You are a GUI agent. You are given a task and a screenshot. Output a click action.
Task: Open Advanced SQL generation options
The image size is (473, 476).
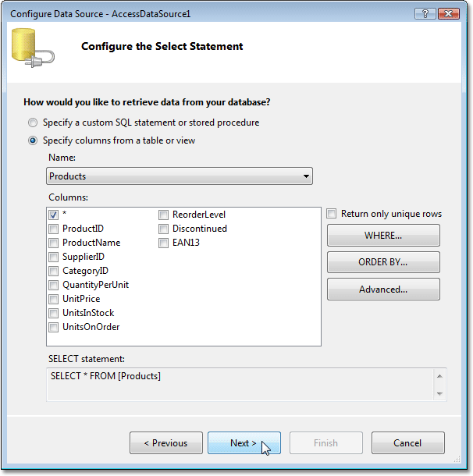(383, 290)
